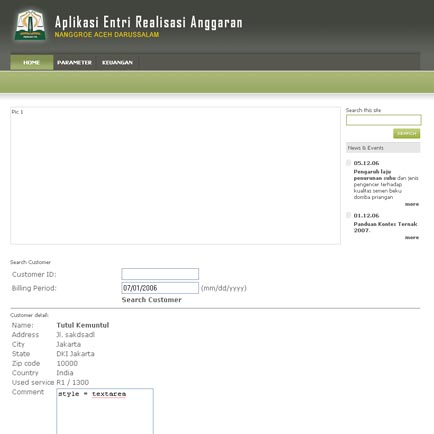Click the bullet icon beside 01.12.06 news
Viewport: 434px width, 434px height.
pyautogui.click(x=349, y=215)
